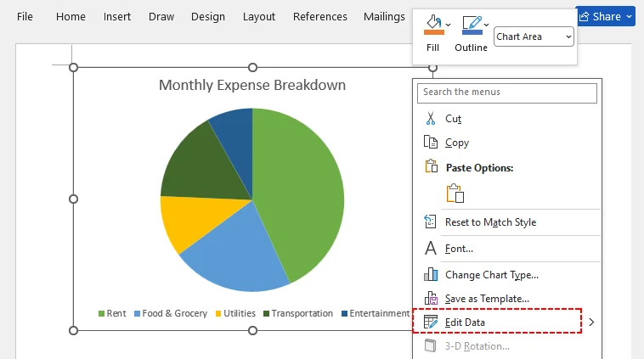Screen dimensions: 644x359
Task: Click the pages icon beside Copy
Action: pyautogui.click(x=431, y=142)
